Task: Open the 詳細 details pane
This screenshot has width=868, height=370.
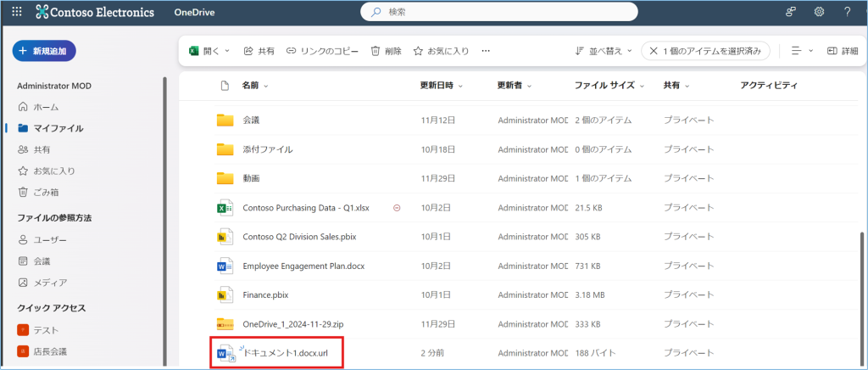Action: pyautogui.click(x=843, y=51)
